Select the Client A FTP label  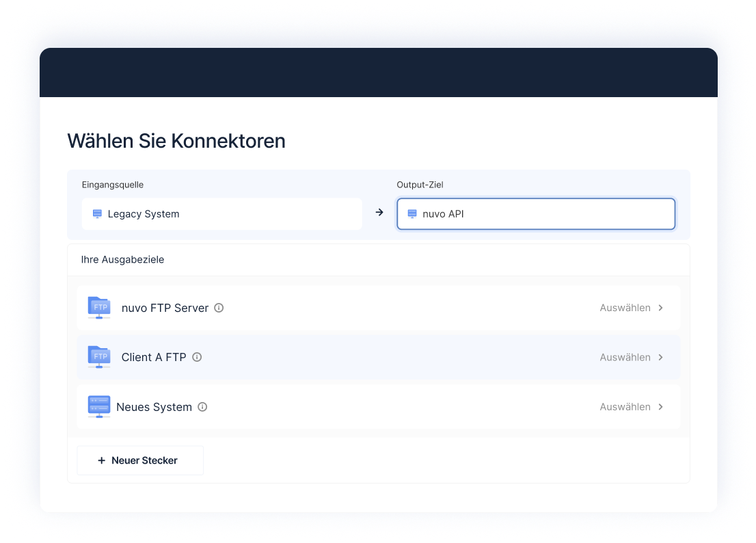click(x=154, y=357)
